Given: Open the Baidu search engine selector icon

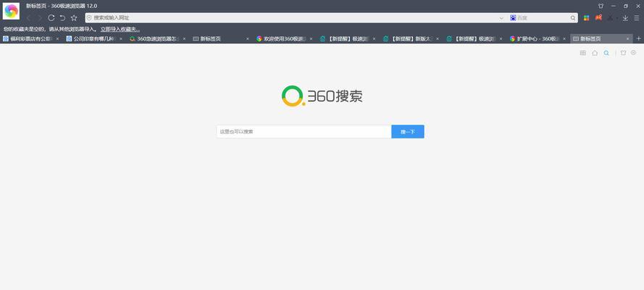Looking at the screenshot, I should click(513, 18).
